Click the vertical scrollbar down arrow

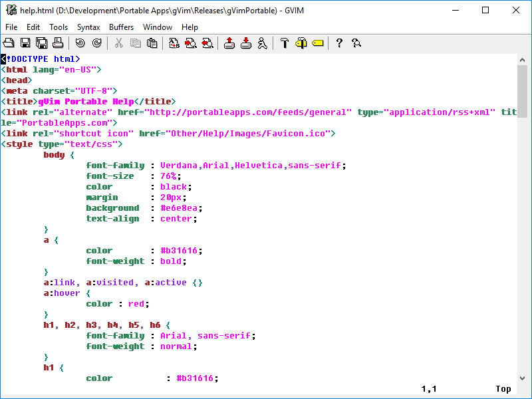coord(522,377)
